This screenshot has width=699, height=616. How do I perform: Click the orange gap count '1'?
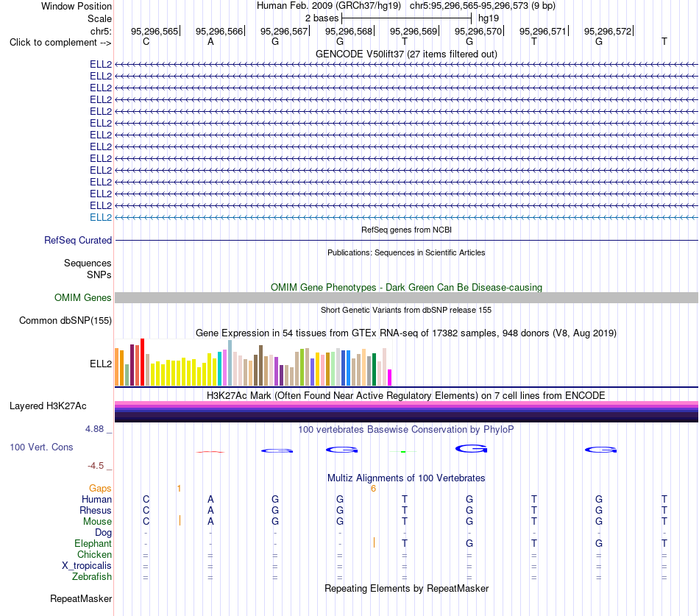click(180, 489)
